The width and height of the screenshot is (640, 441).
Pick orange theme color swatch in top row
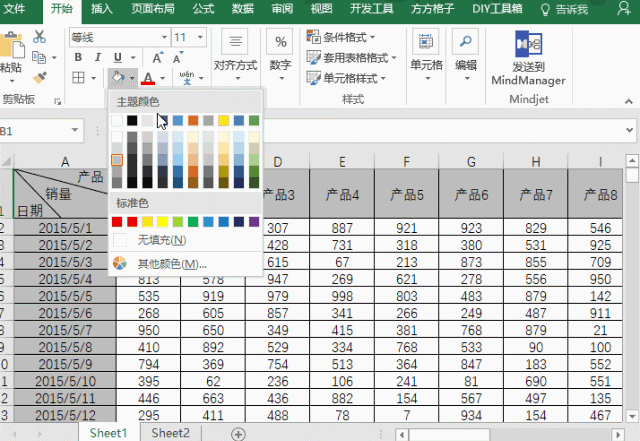click(x=193, y=120)
